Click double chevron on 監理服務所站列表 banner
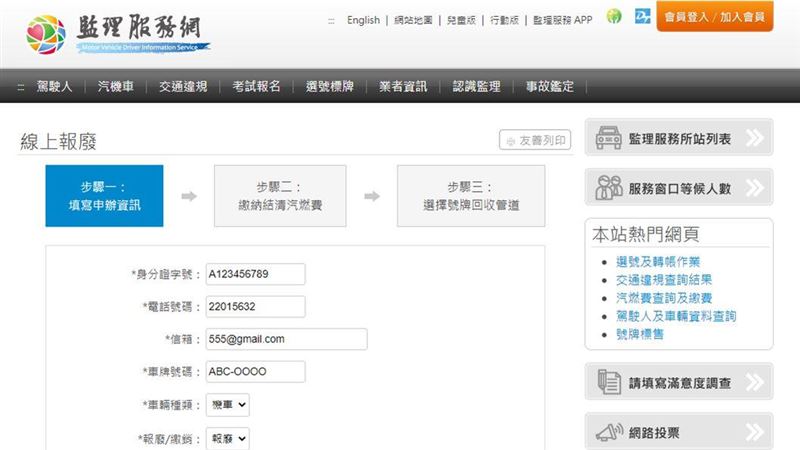800x450 pixels. pos(755,138)
